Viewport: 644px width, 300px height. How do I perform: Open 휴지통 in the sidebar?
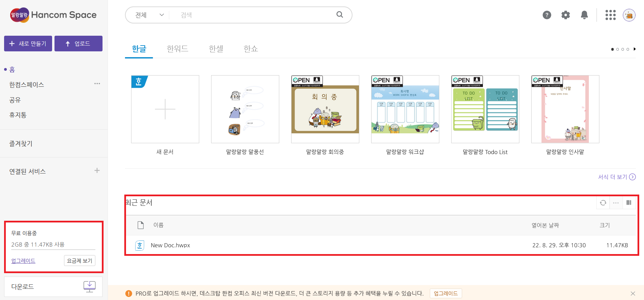18,115
